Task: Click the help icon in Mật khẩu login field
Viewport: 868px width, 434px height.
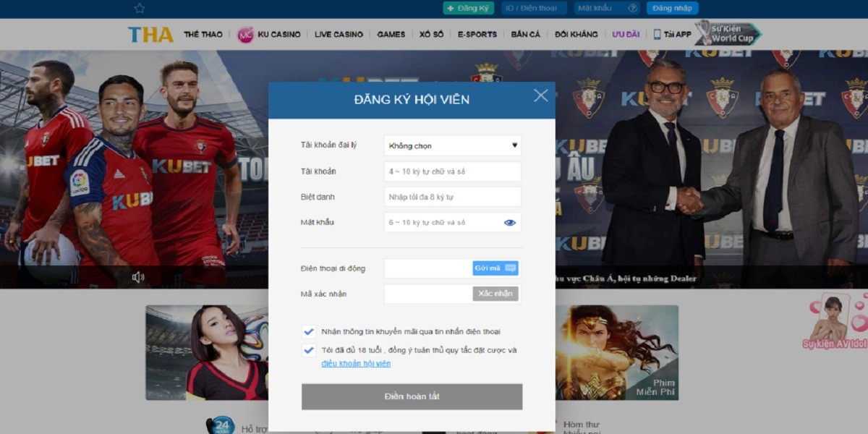Action: (x=633, y=8)
